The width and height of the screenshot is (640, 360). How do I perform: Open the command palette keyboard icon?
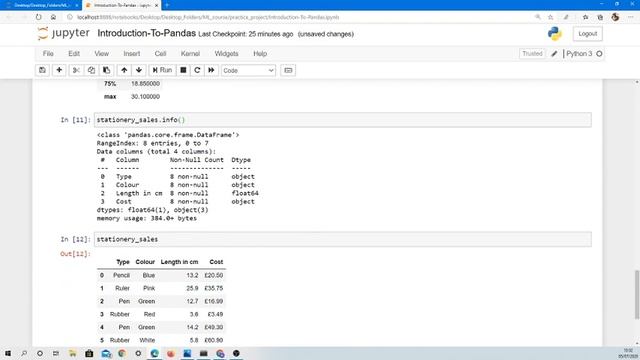point(288,70)
